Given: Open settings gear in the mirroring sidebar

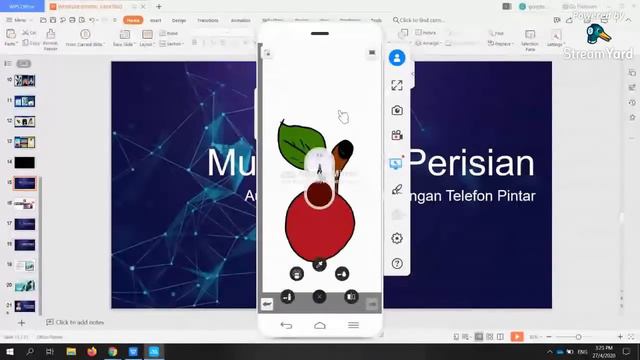Looking at the screenshot, I should point(397,238).
